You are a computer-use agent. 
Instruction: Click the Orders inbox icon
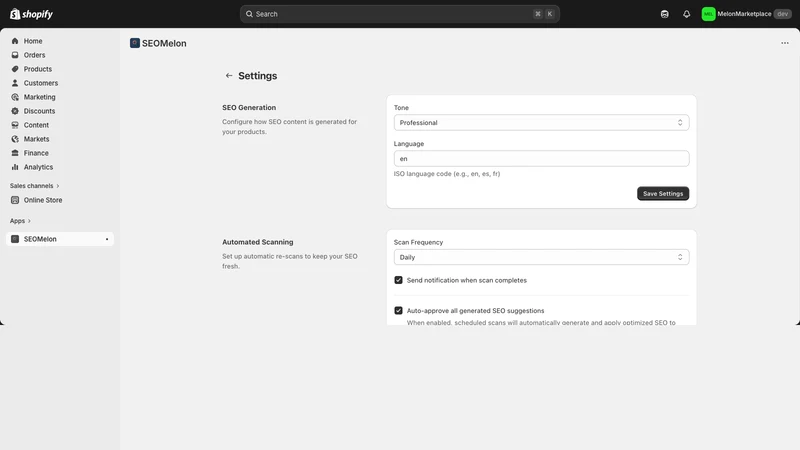click(x=15, y=55)
